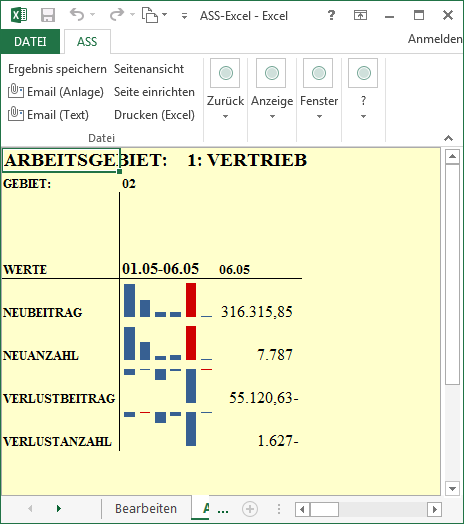
Task: Switch to the Bearbeiten sheet tab
Action: pyautogui.click(x=146, y=509)
